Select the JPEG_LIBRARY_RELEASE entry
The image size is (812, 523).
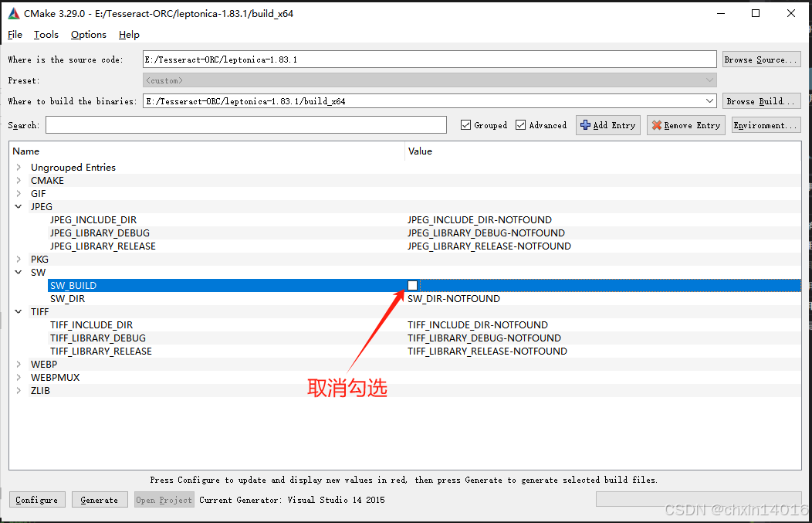click(103, 246)
